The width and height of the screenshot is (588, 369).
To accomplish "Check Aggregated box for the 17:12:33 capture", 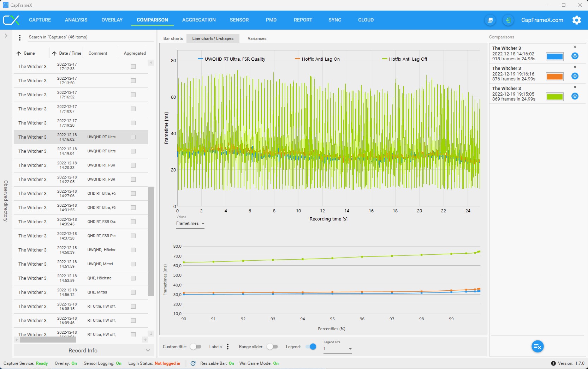I will (x=133, y=67).
